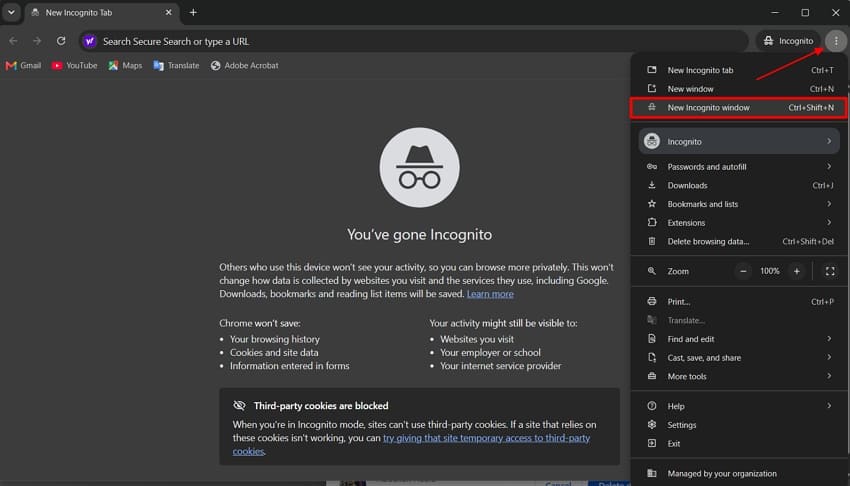Click "Websites you visit" list item
Image resolution: width=850 pixels, height=486 pixels.
pos(476,339)
